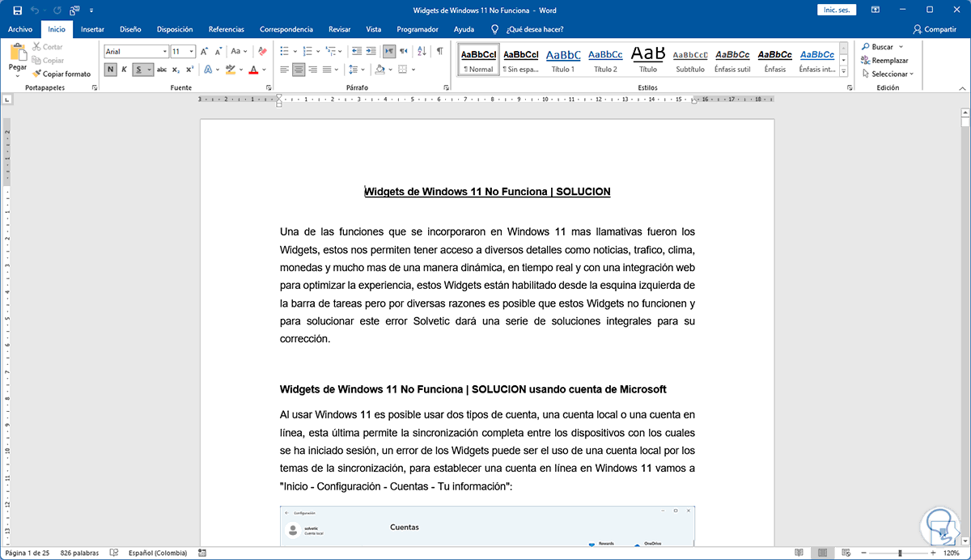Switch to the Programador tab
This screenshot has width=971, height=560.
coord(418,29)
